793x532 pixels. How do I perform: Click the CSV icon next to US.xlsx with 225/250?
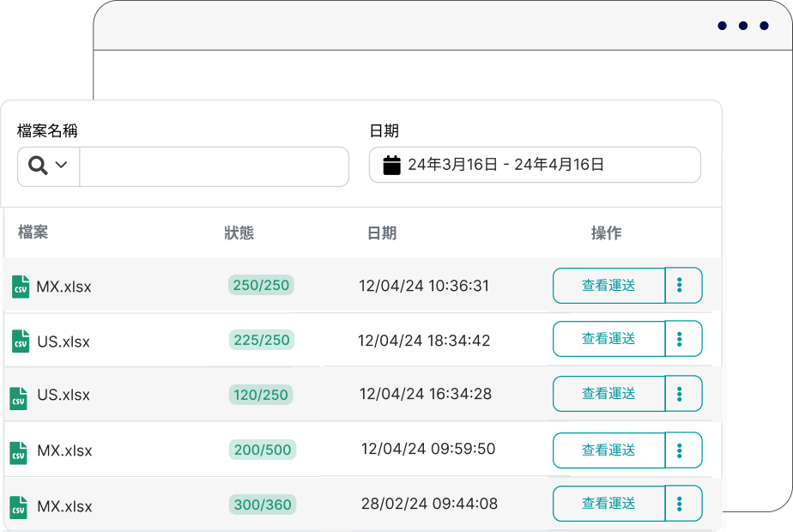point(21,340)
